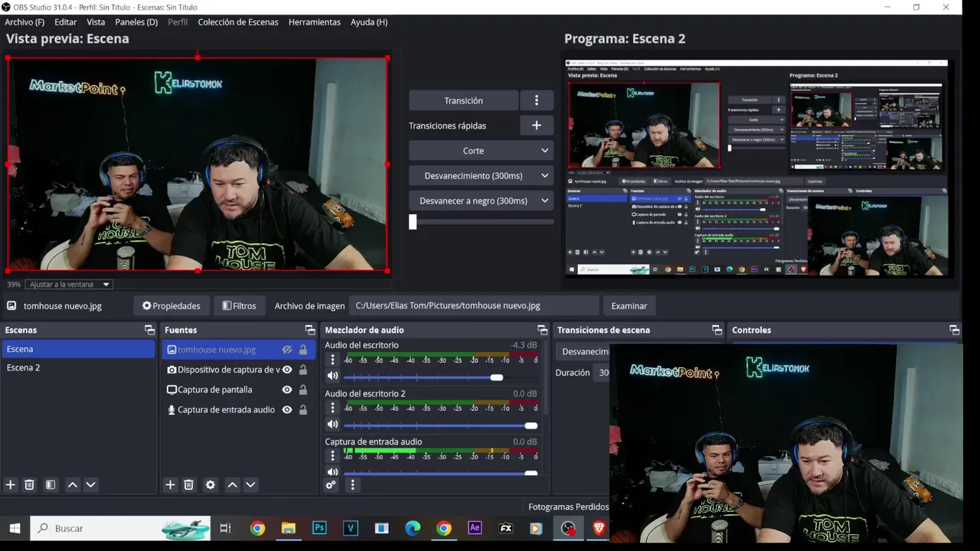
Task: Open Photoshop from the taskbar
Action: [x=319, y=528]
